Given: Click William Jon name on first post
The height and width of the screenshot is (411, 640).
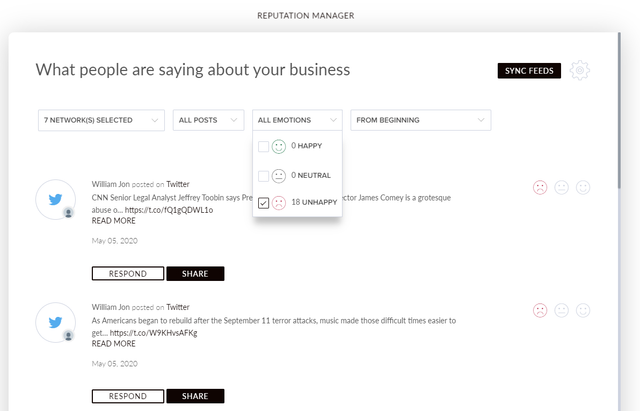Looking at the screenshot, I should pos(111,184).
